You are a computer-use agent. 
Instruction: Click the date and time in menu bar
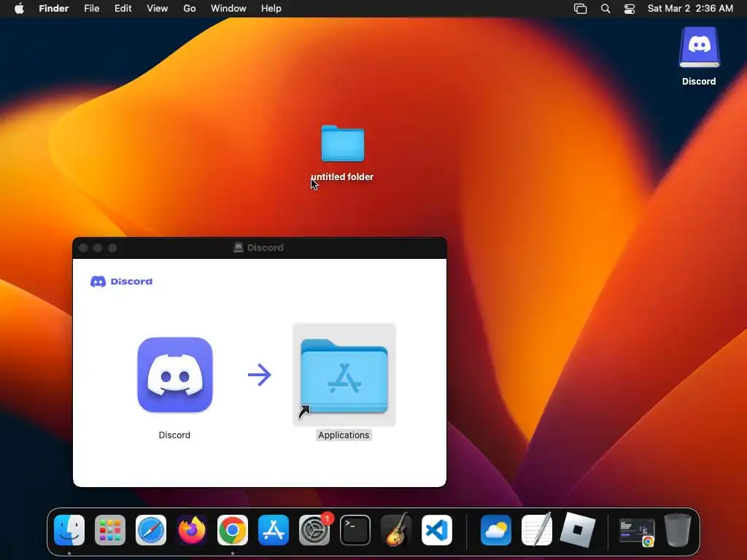coord(690,9)
